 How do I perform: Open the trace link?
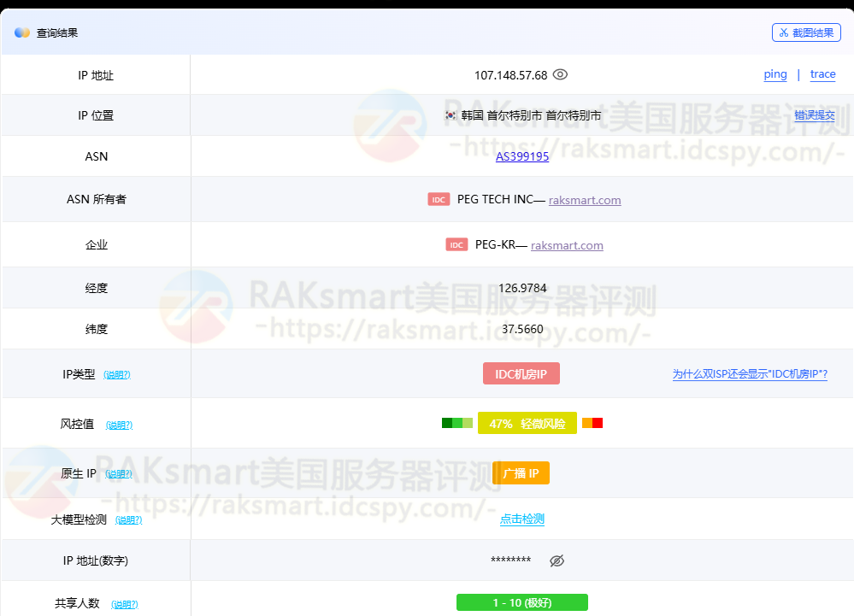pos(822,74)
